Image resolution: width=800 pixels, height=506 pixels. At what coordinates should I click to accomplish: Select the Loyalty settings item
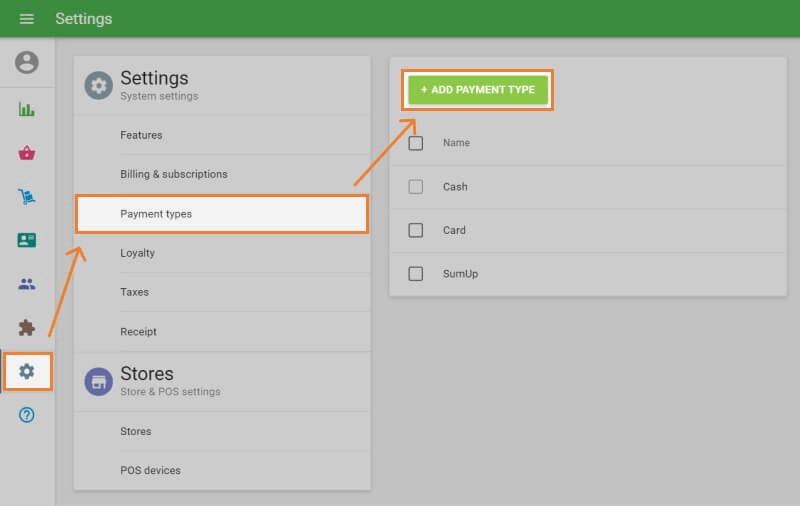(x=138, y=253)
